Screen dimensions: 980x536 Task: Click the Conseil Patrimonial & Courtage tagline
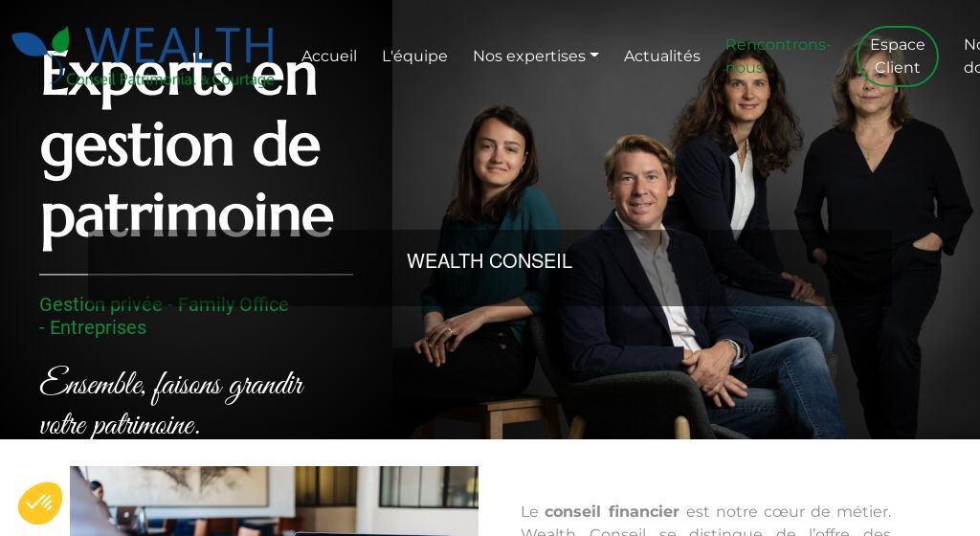[x=170, y=80]
